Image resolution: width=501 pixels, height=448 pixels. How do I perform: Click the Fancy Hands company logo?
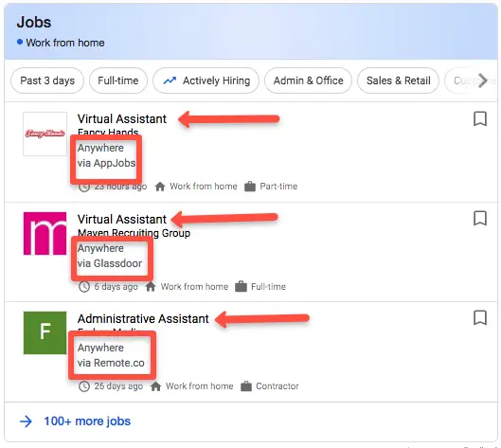(45, 134)
